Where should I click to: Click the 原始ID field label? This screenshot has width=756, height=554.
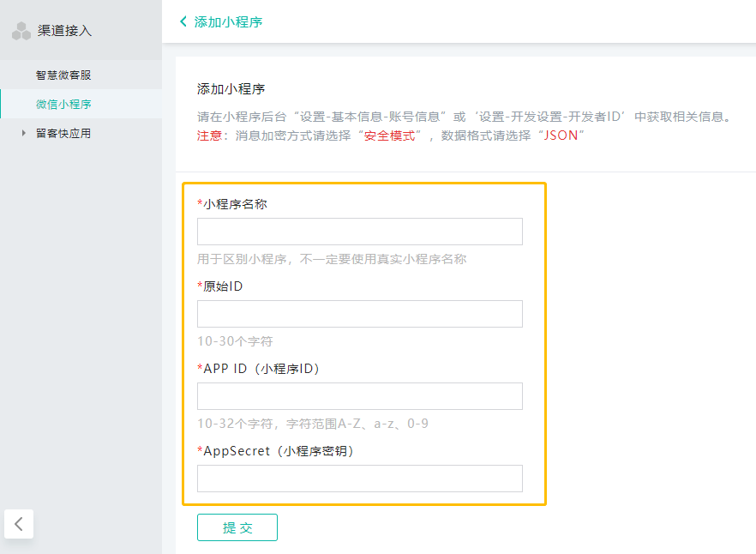pyautogui.click(x=223, y=286)
